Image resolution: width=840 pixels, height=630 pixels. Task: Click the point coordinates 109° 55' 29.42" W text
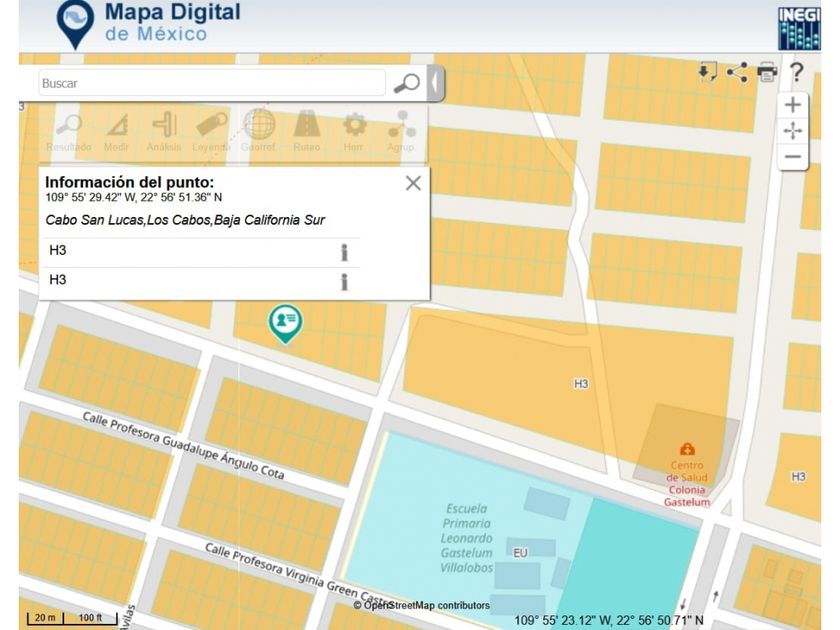tap(133, 197)
